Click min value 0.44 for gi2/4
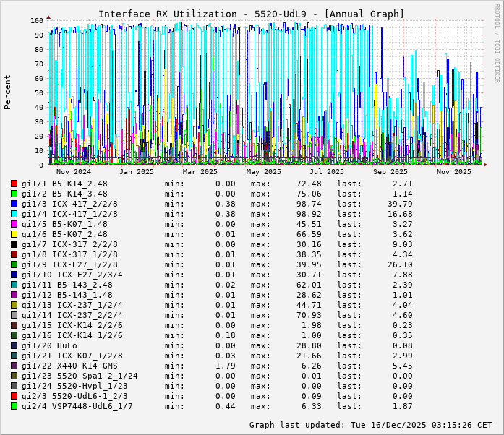Viewport: 504px width, 435px height. (226, 406)
